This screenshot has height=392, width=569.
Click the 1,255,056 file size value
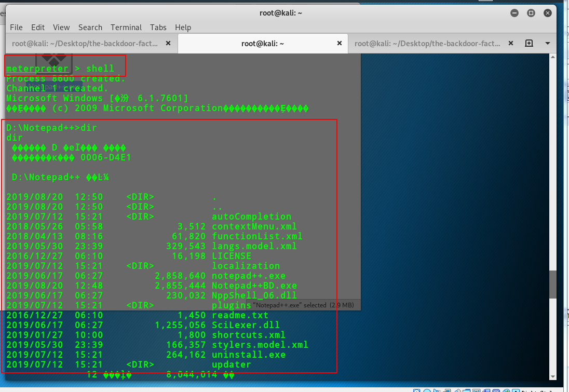tap(180, 325)
